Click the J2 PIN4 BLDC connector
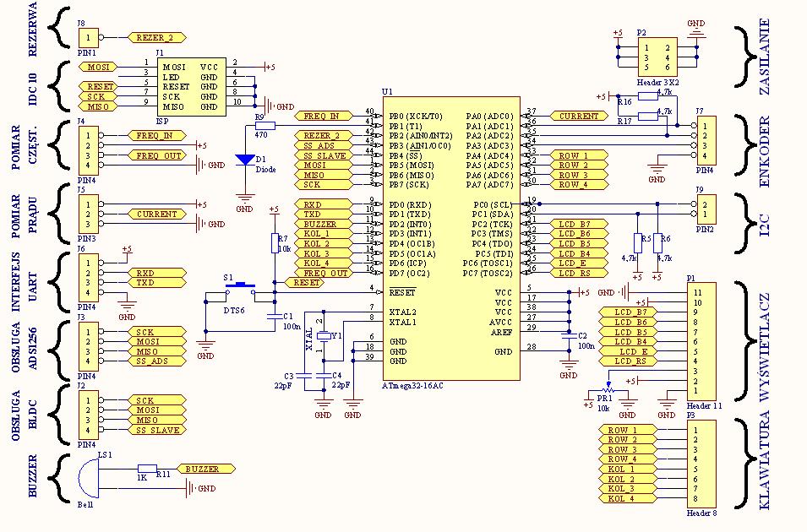 (x=89, y=415)
